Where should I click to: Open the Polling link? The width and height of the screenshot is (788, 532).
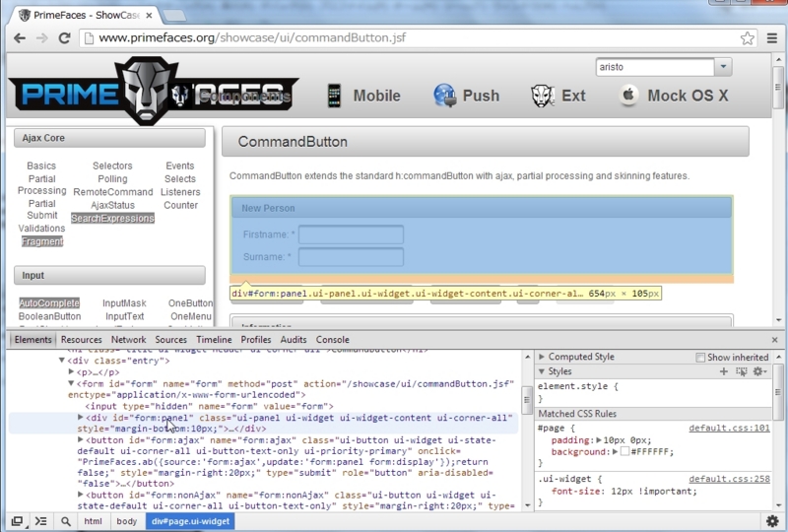[x=112, y=179]
